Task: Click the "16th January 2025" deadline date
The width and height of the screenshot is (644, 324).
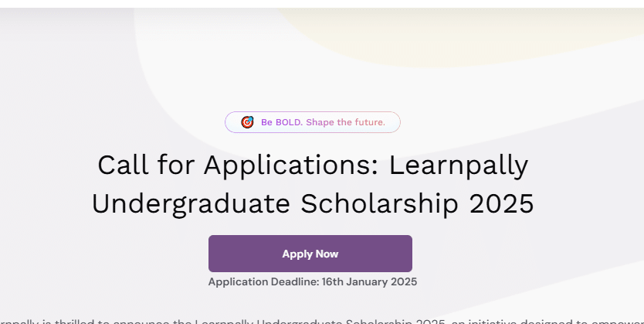Action: click(368, 281)
